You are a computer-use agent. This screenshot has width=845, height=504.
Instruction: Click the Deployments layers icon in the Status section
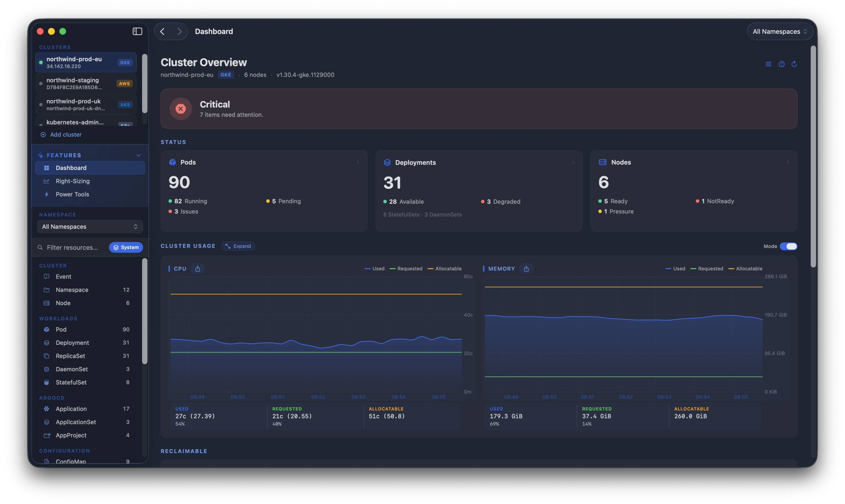387,162
